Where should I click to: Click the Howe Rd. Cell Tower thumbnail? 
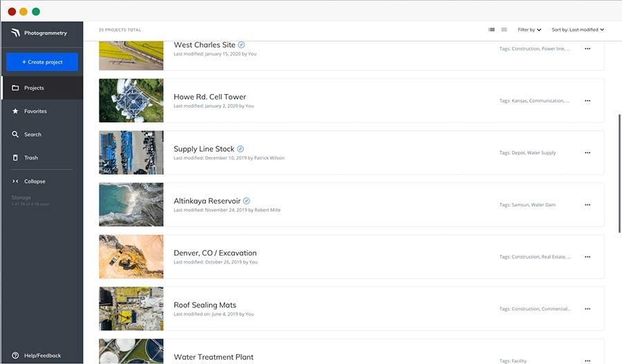131,100
